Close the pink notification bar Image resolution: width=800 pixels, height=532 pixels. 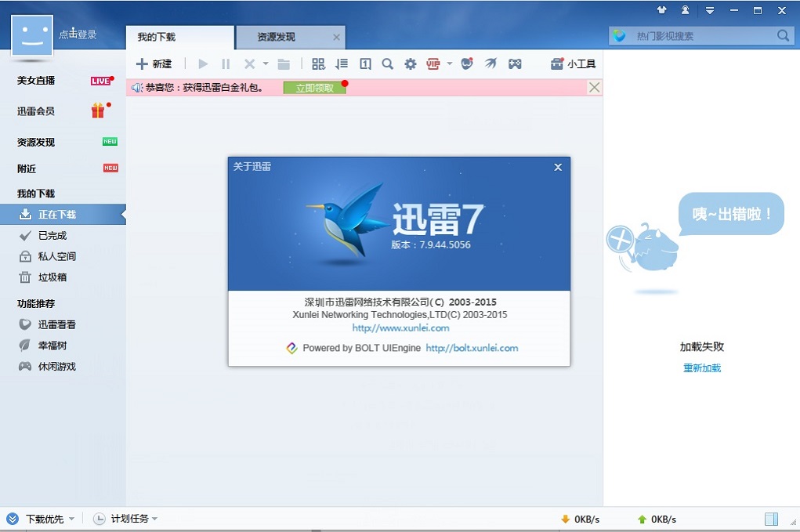coord(594,87)
